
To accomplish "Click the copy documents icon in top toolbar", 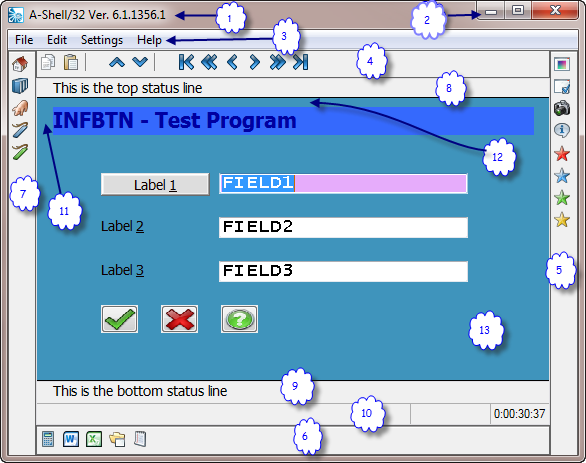I will [x=48, y=62].
